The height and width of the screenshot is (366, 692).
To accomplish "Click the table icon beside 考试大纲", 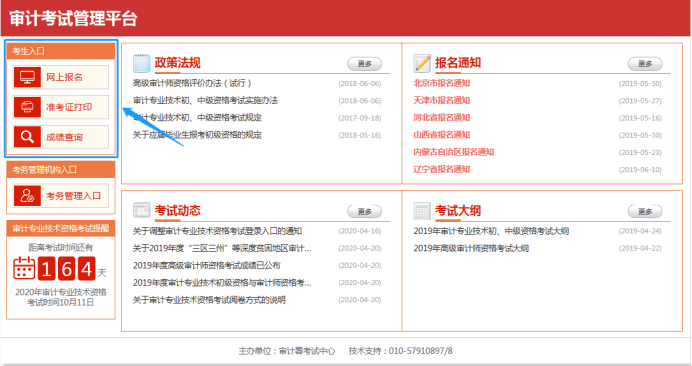I will pyautogui.click(x=422, y=211).
